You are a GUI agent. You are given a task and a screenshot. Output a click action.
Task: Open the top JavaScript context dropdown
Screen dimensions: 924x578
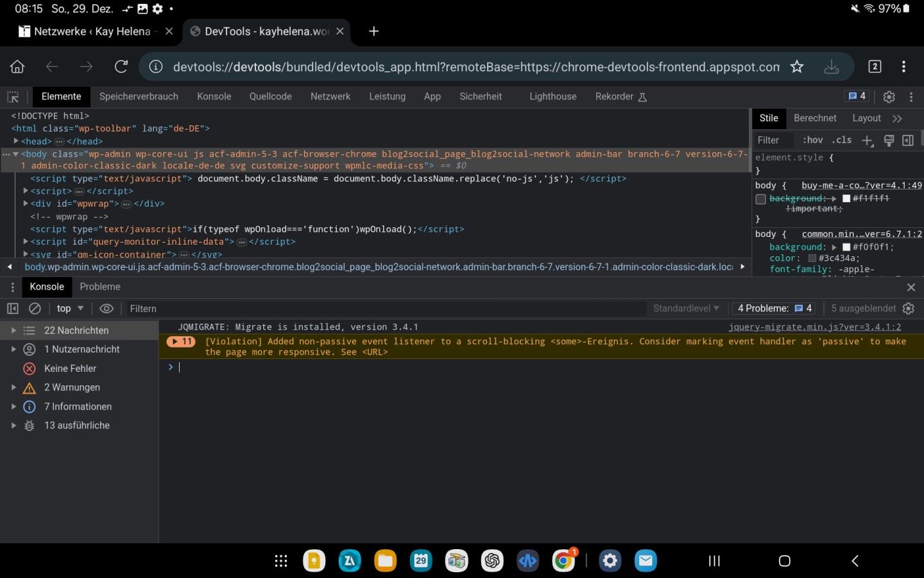(70, 309)
